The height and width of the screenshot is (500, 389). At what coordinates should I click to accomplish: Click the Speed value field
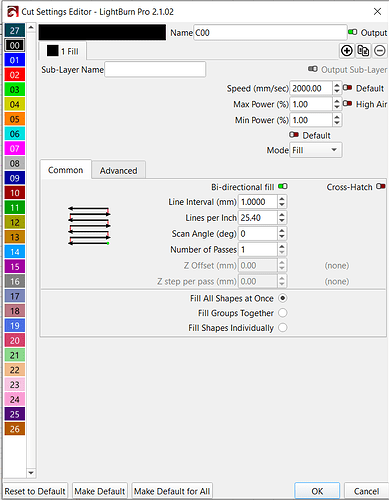[x=311, y=88]
